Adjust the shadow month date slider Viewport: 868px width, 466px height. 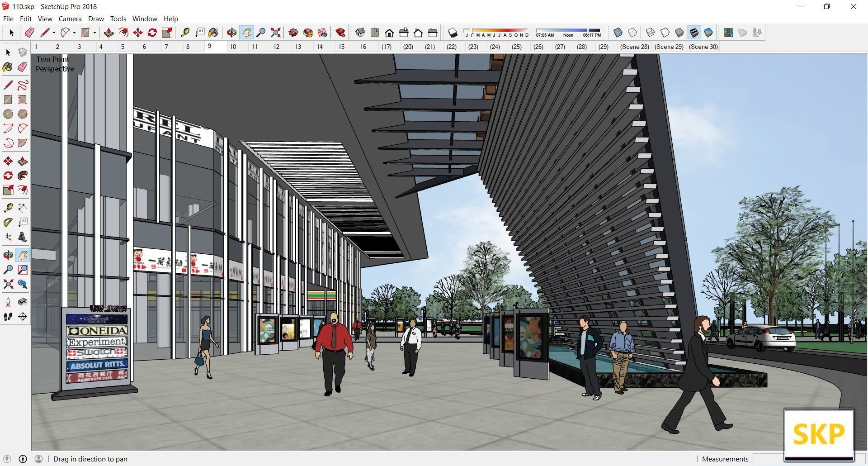pos(496,33)
